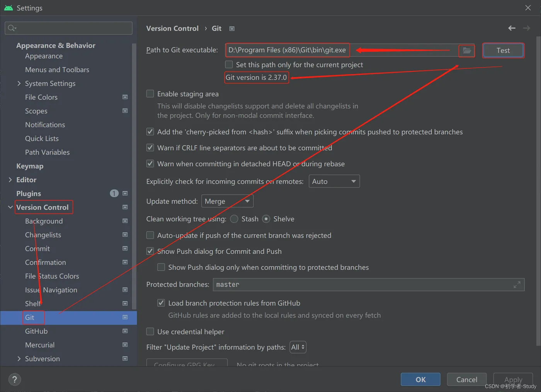Click the settings tree vertical scrollbar

click(x=134, y=176)
